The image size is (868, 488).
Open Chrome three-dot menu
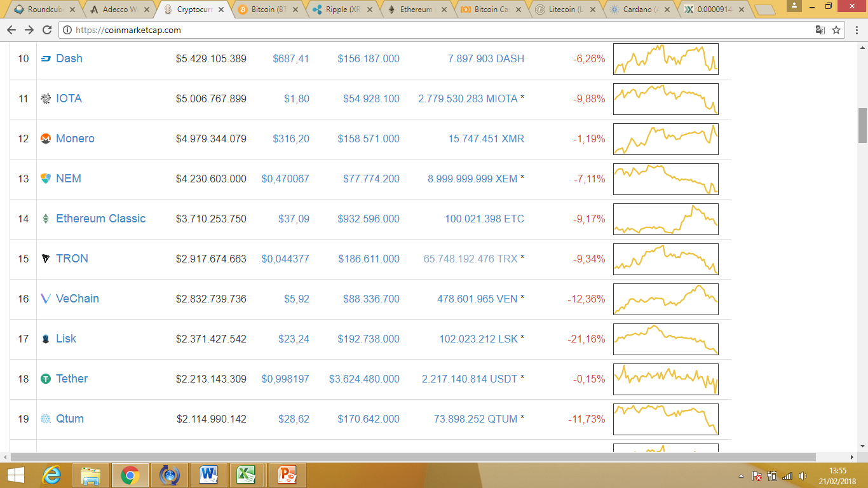[856, 30]
